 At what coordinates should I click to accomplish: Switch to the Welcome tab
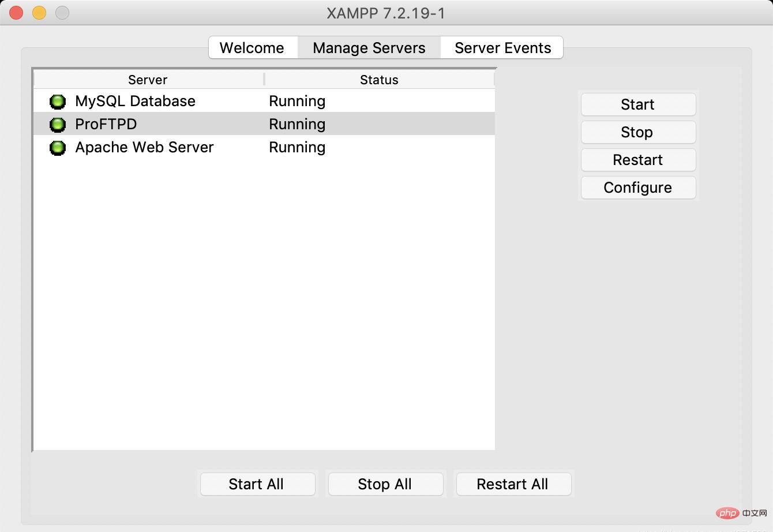[252, 47]
